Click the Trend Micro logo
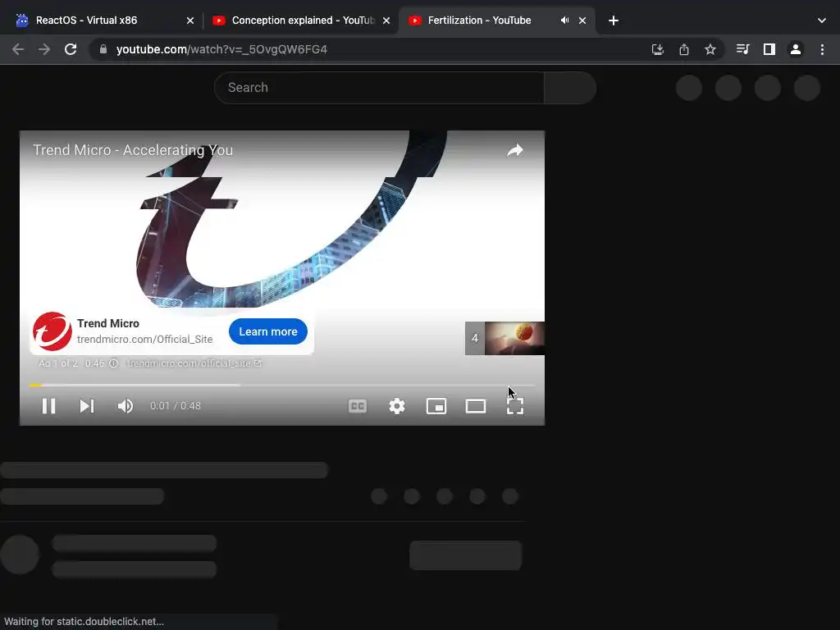This screenshot has width=840, height=630. click(52, 331)
